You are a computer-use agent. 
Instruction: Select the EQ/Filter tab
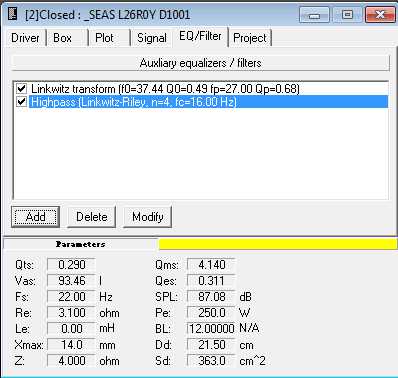pyautogui.click(x=200, y=36)
